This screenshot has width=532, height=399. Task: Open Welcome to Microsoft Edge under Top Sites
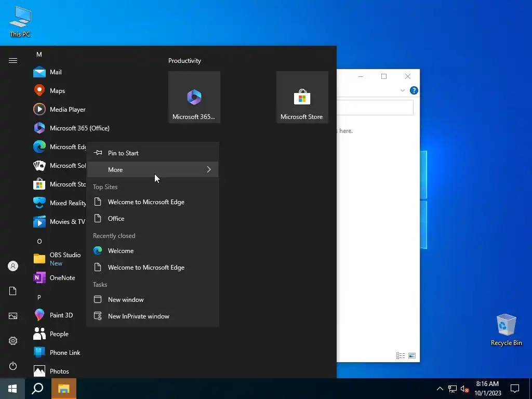[153, 202]
